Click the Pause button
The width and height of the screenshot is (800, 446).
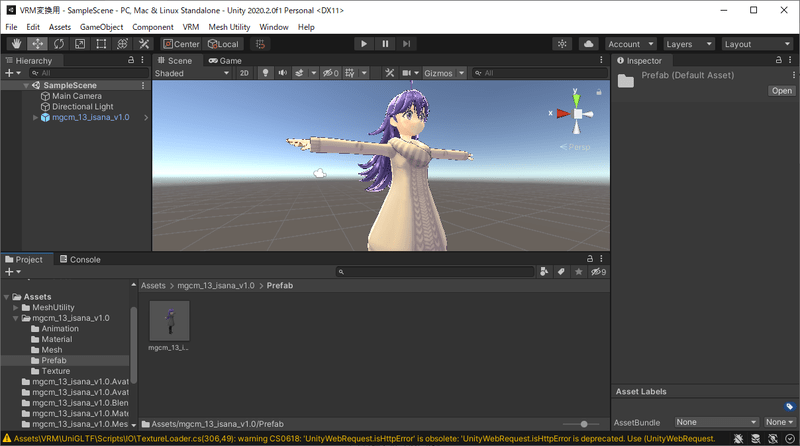pyautogui.click(x=384, y=44)
